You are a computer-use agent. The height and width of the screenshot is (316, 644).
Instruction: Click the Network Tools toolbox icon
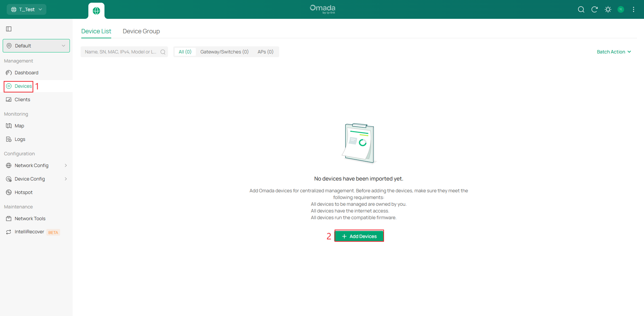click(9, 219)
